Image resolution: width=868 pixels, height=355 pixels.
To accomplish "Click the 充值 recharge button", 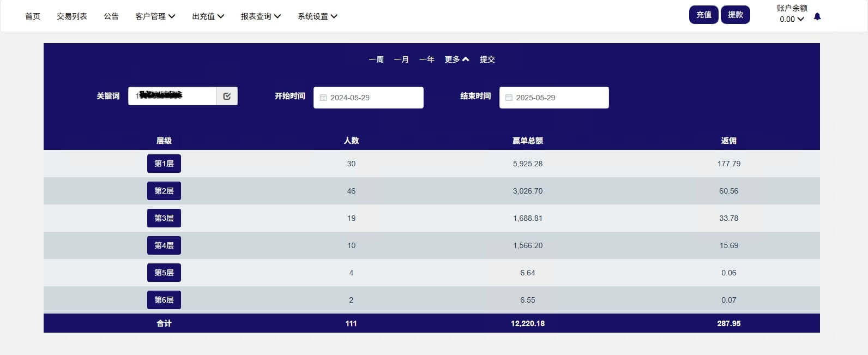I will click(704, 15).
